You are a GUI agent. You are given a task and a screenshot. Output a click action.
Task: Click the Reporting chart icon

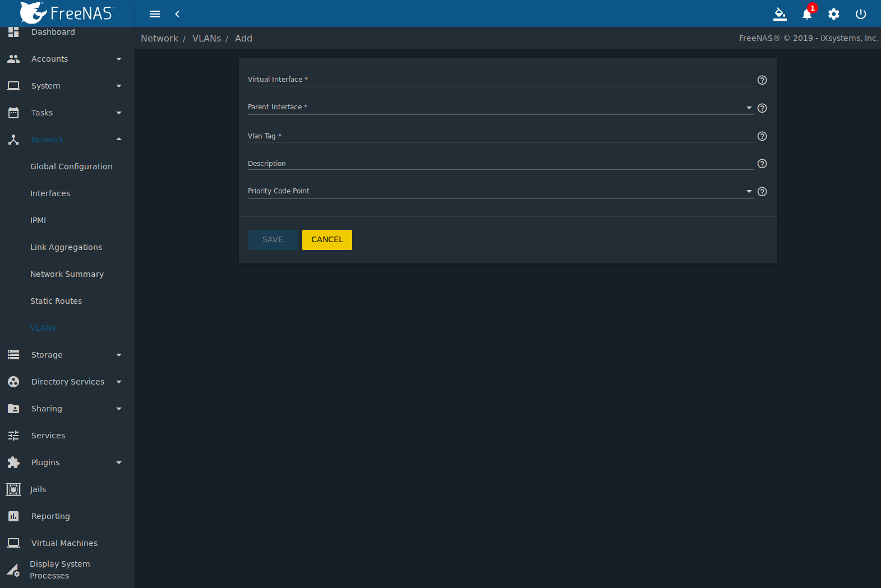tap(13, 516)
